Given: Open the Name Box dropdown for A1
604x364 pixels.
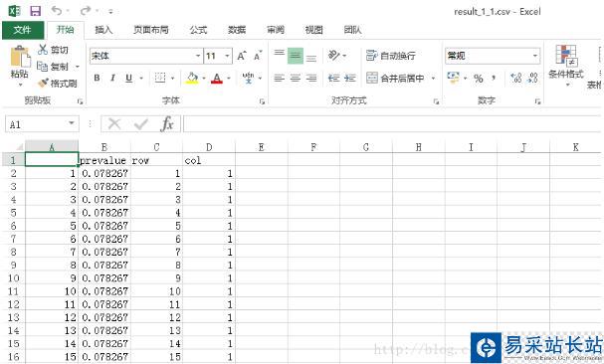Looking at the screenshot, I should pyautogui.click(x=72, y=123).
